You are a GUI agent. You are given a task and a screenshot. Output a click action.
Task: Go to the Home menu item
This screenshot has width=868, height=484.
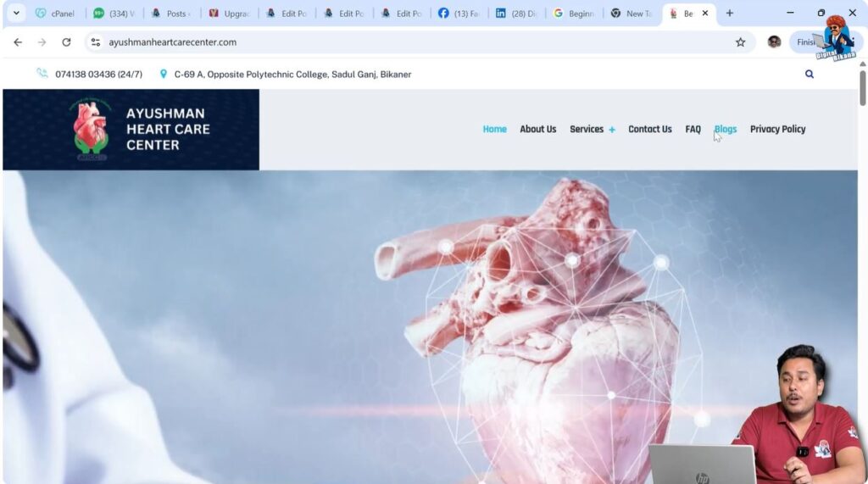494,129
